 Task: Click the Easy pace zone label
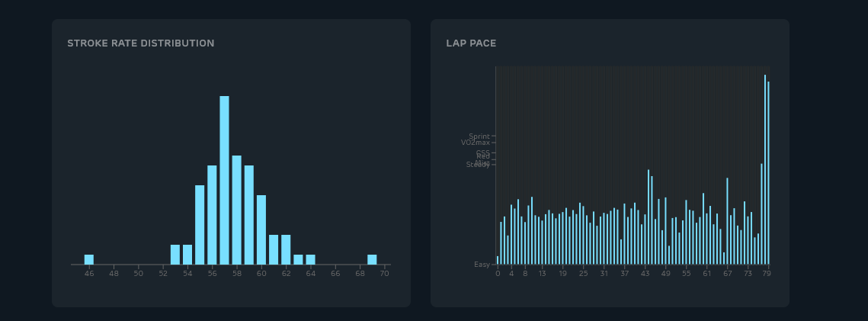pos(482,265)
